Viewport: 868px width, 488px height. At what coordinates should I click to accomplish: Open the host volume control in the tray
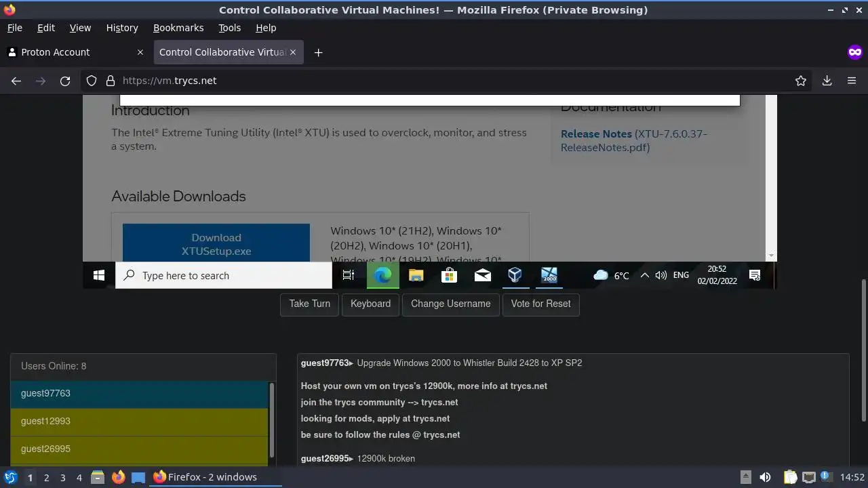765,477
